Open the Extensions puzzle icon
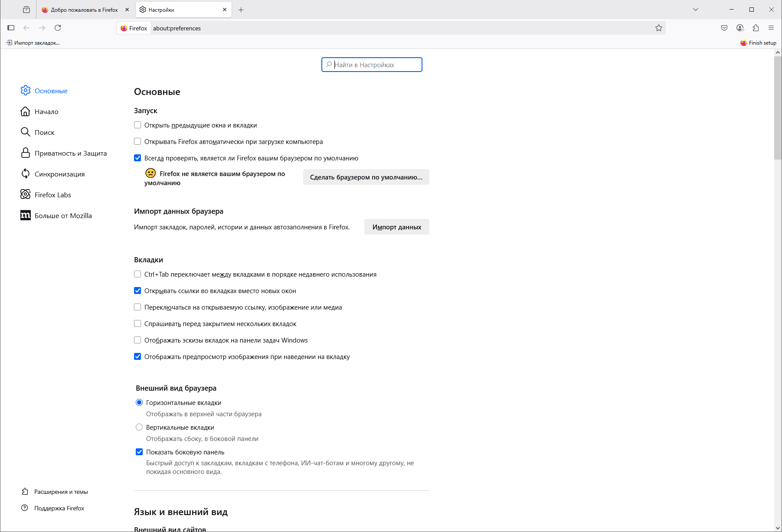Image resolution: width=782 pixels, height=532 pixels. pos(756,28)
